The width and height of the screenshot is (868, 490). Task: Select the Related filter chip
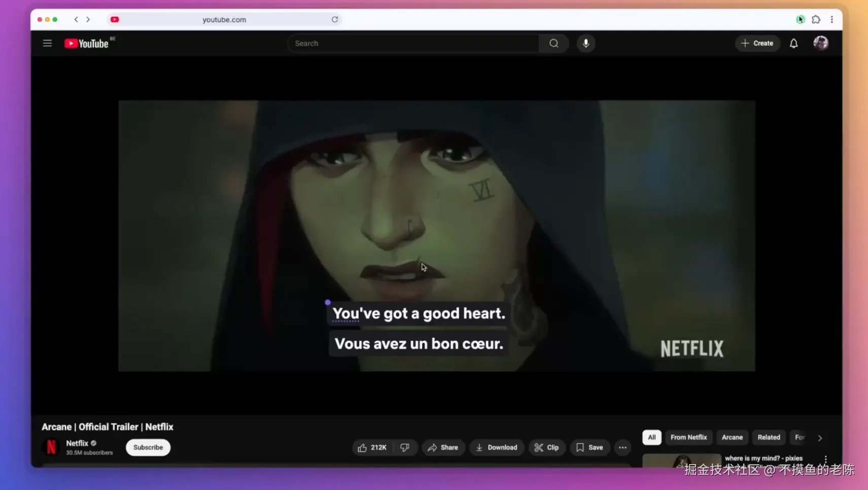click(769, 437)
